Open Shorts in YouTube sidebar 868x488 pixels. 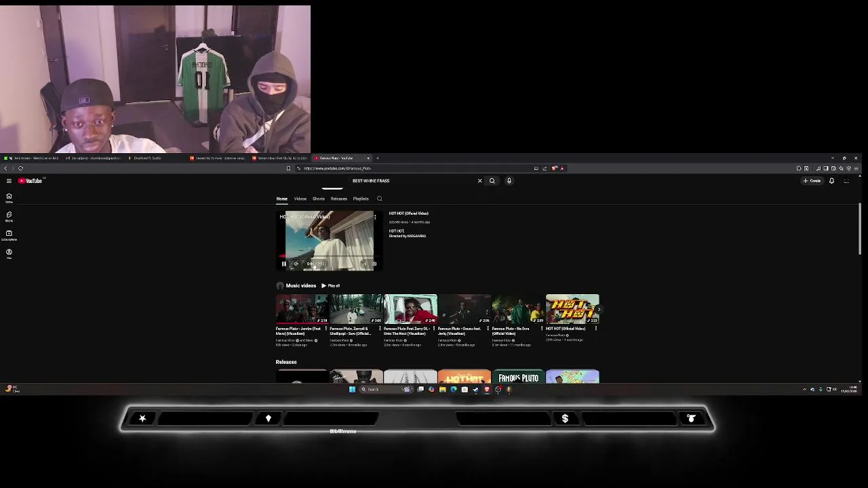coord(9,216)
